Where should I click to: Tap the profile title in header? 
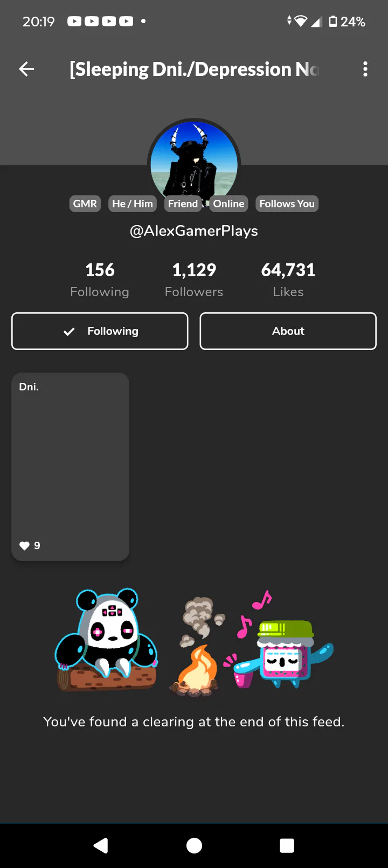(x=194, y=69)
